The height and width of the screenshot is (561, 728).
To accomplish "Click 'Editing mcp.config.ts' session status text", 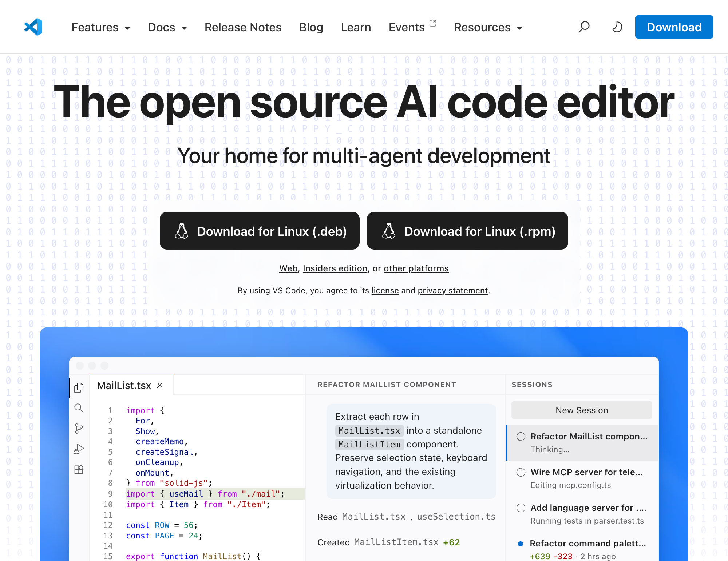I will (x=570, y=485).
